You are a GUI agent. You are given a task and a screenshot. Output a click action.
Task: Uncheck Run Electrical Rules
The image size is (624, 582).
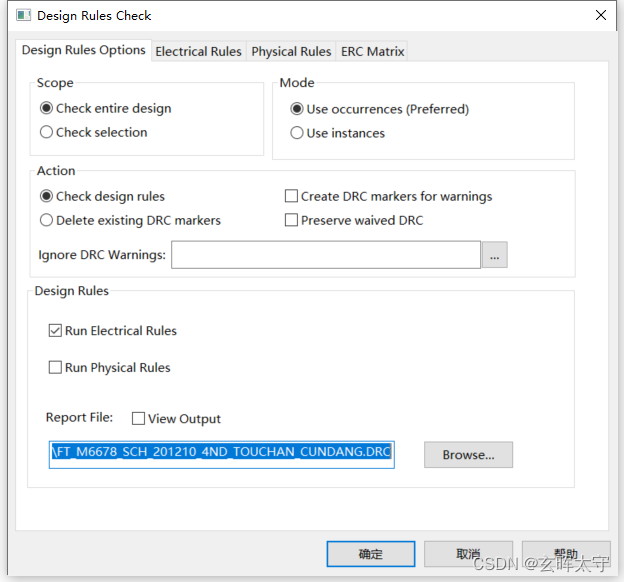tap(56, 331)
